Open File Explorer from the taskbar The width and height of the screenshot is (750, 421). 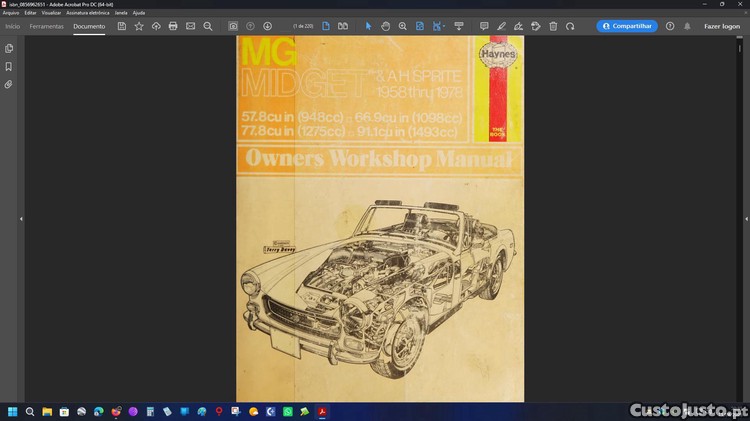(x=47, y=411)
